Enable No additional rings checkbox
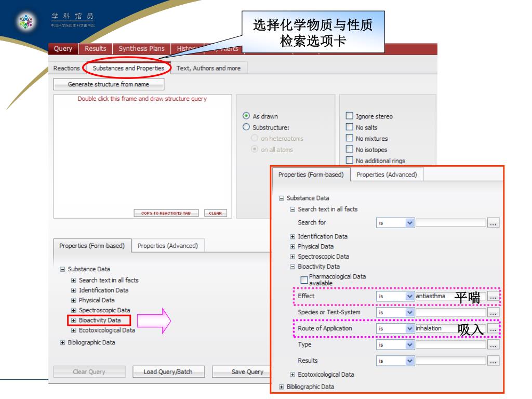Viewport: 532px width, 399px height. pyautogui.click(x=350, y=160)
